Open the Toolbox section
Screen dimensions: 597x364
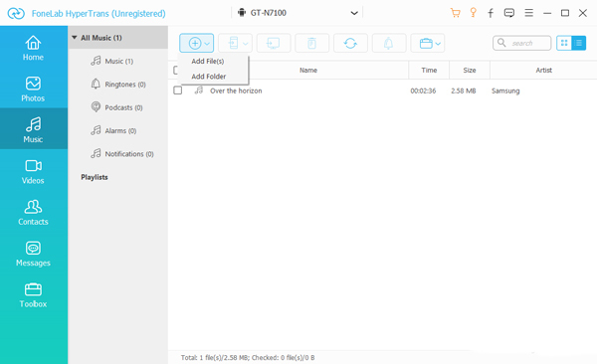pos(34,294)
